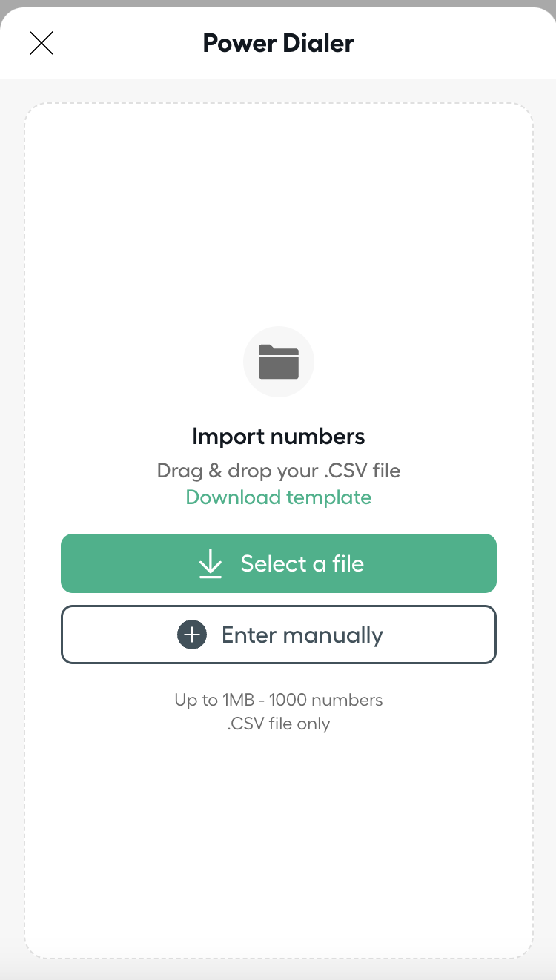Dismiss the dialog with the X icon
Viewport: 556px width, 980px height.
coord(42,43)
